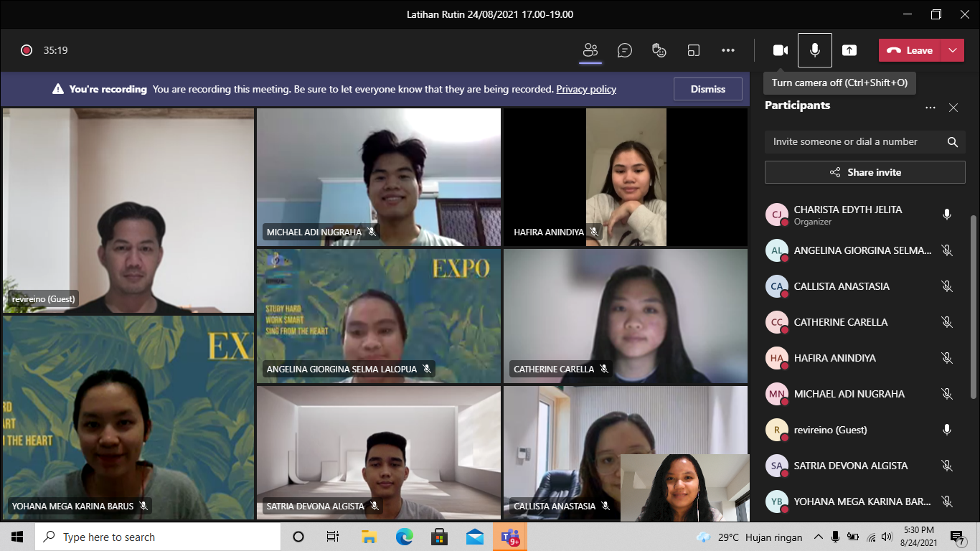Click Share invite
The width and height of the screenshot is (980, 551).
click(864, 172)
